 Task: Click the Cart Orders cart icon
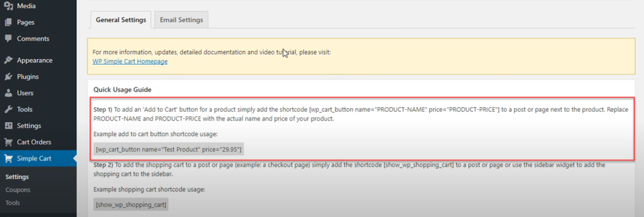9,142
